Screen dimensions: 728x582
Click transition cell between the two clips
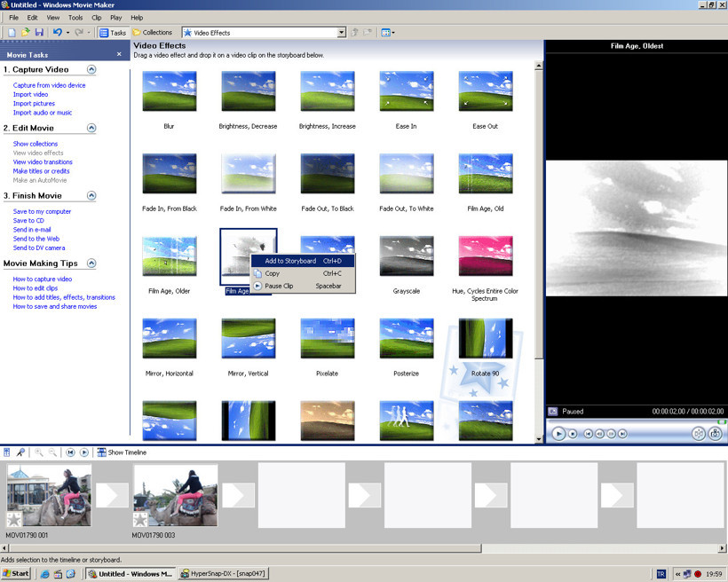pyautogui.click(x=112, y=495)
